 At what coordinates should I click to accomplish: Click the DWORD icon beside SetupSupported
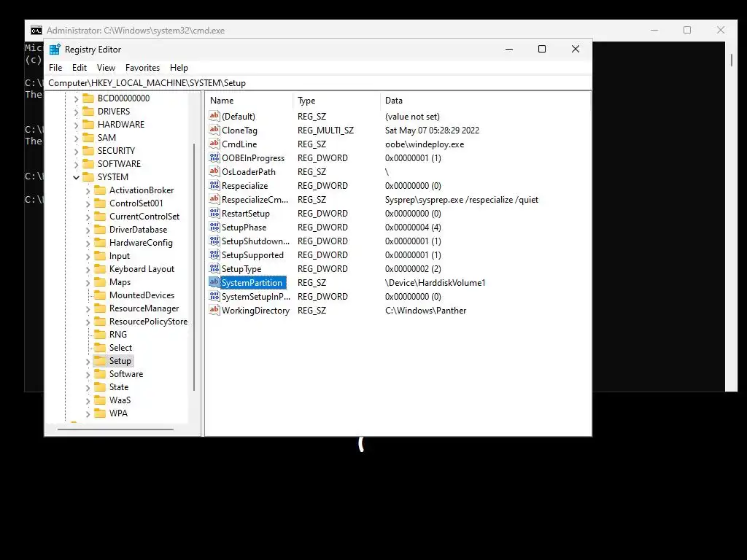(214, 254)
